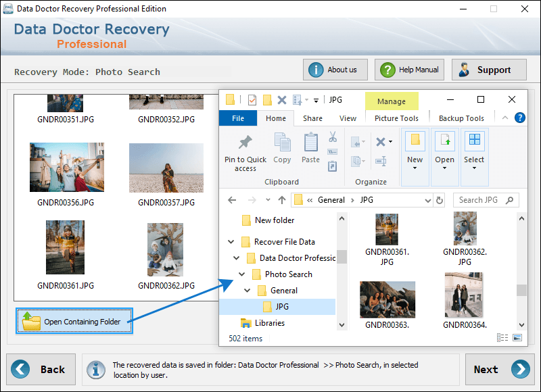Screen dimensions: 541x392
Task: Click the Manage contextual tab
Action: coord(392,101)
